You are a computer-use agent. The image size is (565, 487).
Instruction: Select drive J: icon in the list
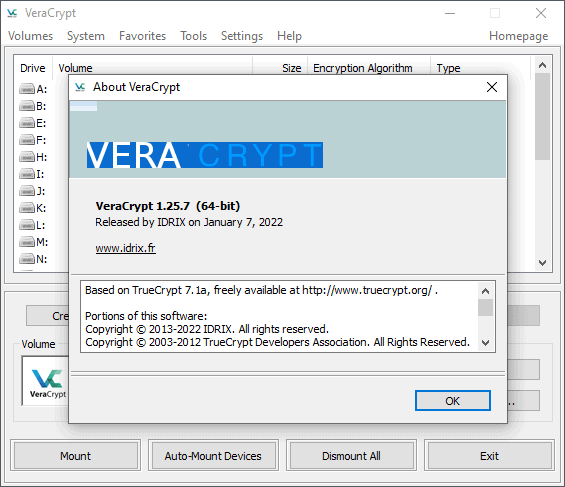[27, 191]
